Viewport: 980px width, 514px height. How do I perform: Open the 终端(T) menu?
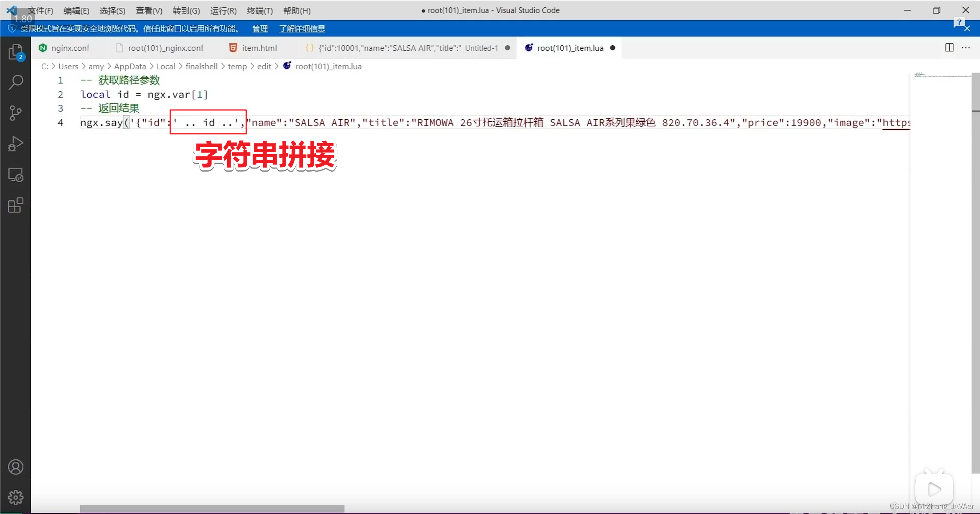click(260, 11)
